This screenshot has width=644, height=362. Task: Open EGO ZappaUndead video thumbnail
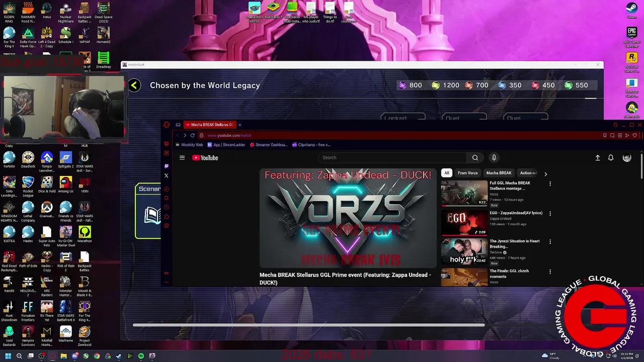tap(464, 223)
